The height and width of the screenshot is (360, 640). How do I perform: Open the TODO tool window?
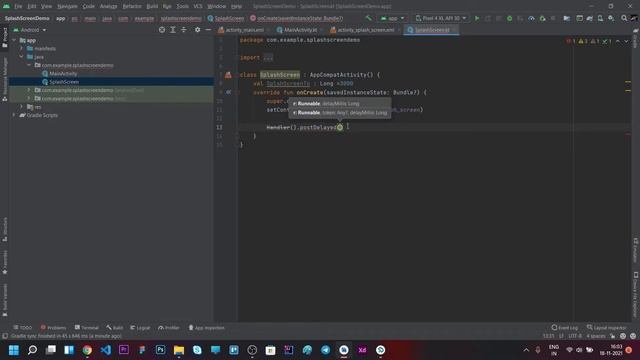coord(22,328)
